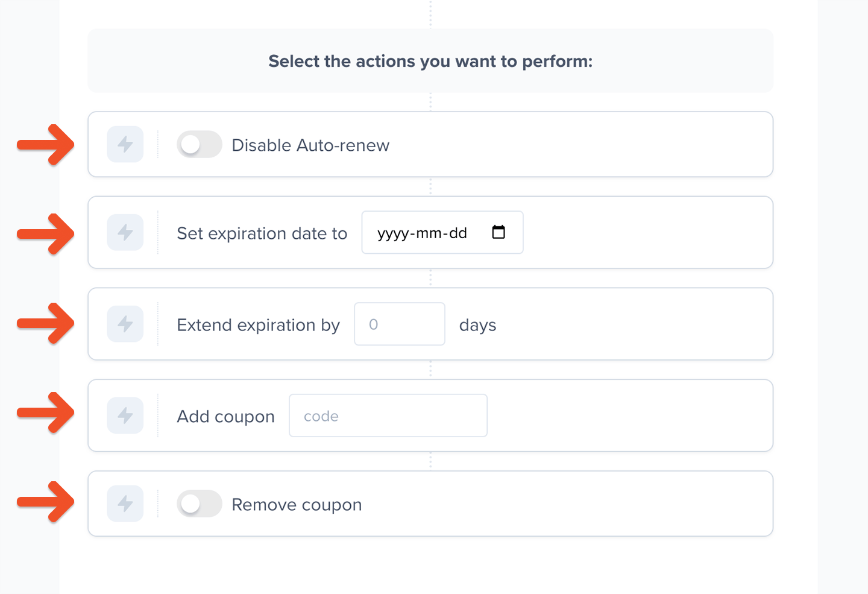Open the calendar picker icon in date field
868x594 pixels.
click(498, 232)
